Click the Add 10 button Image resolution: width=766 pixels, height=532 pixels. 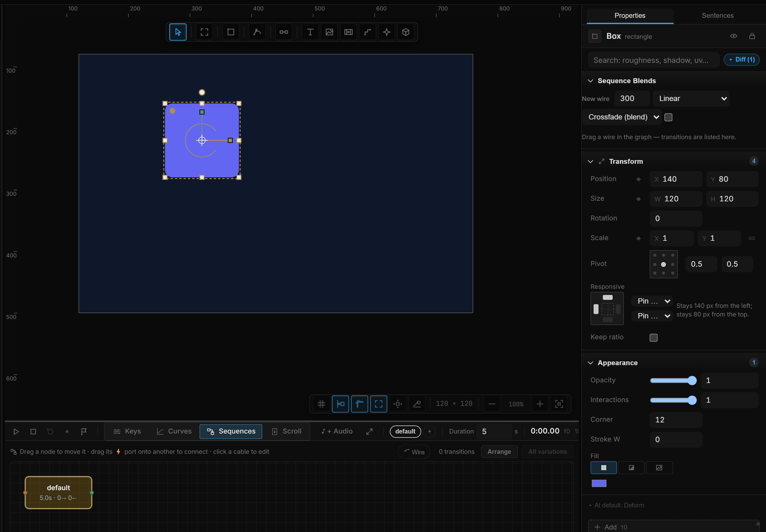(x=673, y=527)
